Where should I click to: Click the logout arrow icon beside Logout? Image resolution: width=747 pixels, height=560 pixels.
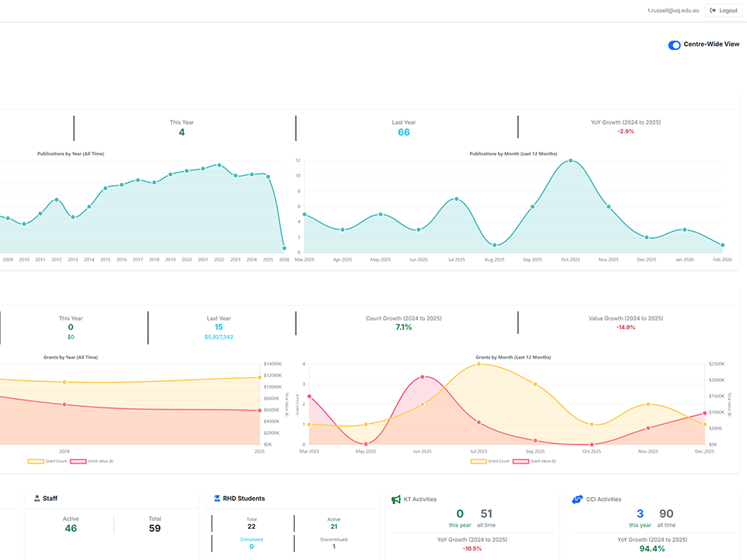pyautogui.click(x=711, y=10)
